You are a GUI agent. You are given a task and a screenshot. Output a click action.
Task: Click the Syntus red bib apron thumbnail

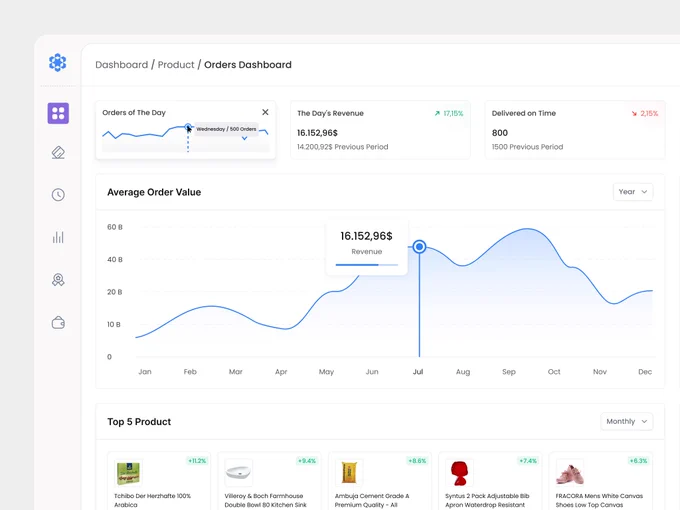pos(459,473)
